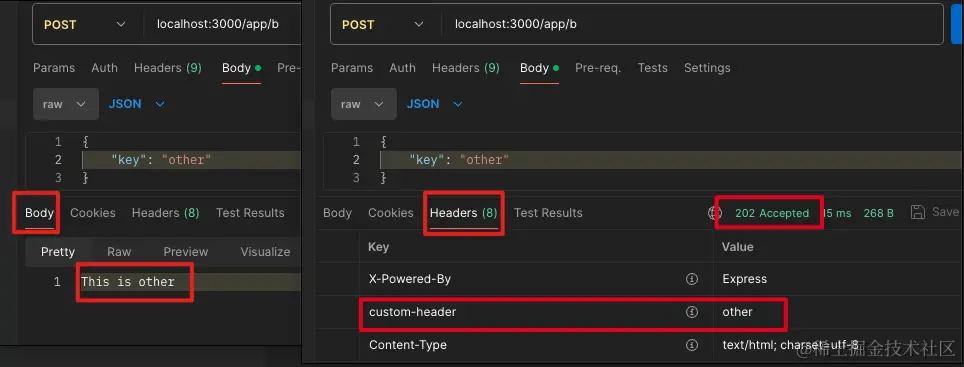
Task: Click the Params tab in left panel
Action: (x=54, y=68)
